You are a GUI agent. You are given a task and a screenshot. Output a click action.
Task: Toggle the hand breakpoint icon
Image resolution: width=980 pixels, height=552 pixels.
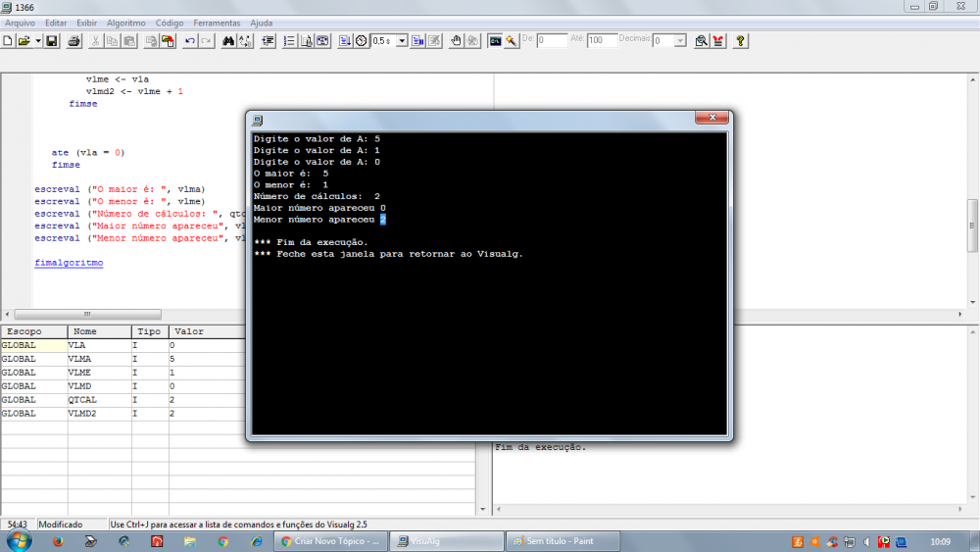pyautogui.click(x=455, y=41)
